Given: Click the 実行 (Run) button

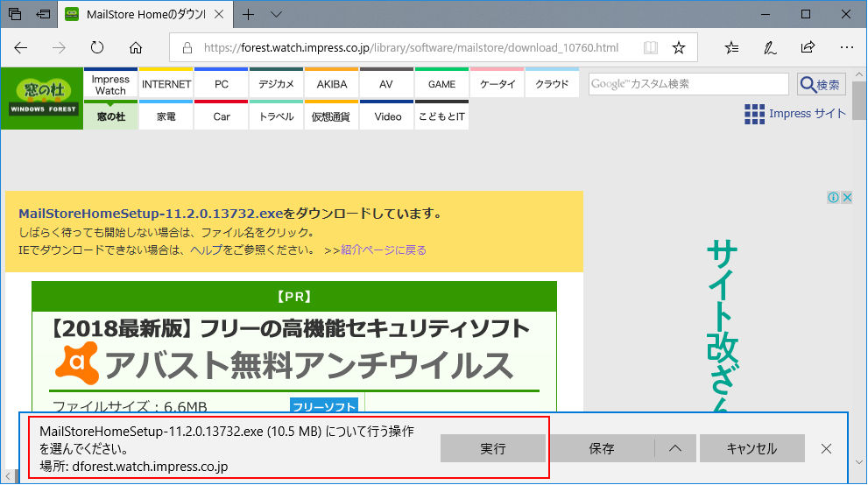Looking at the screenshot, I should (x=492, y=448).
